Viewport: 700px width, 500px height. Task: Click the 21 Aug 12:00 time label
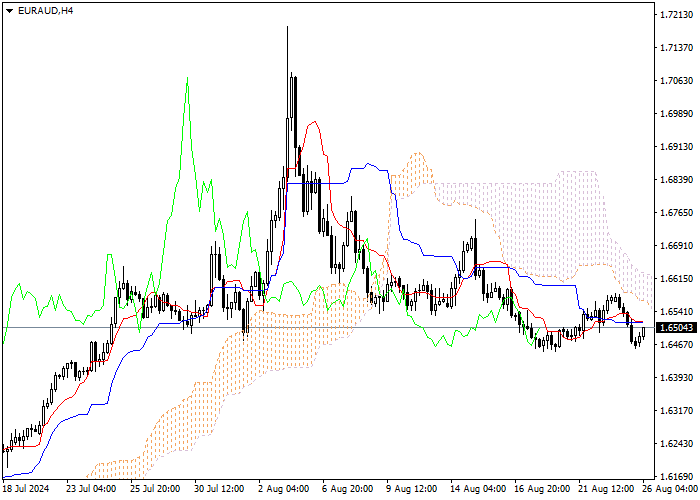click(606, 489)
